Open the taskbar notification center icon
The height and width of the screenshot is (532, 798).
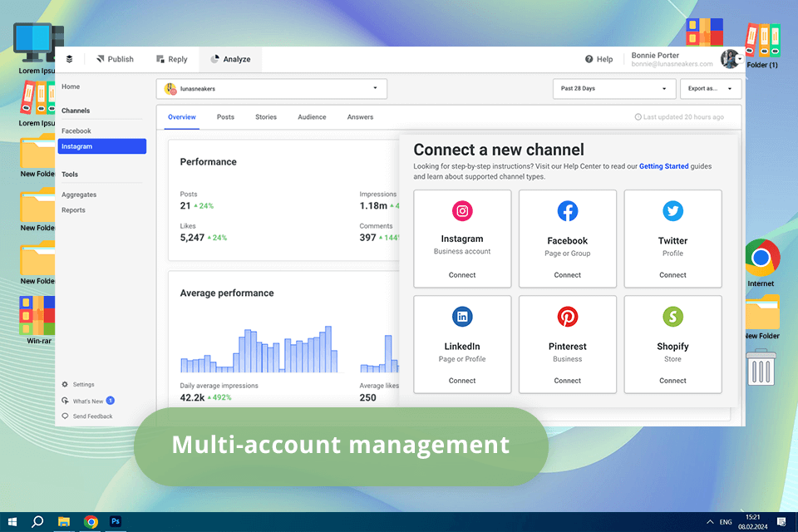(781, 522)
